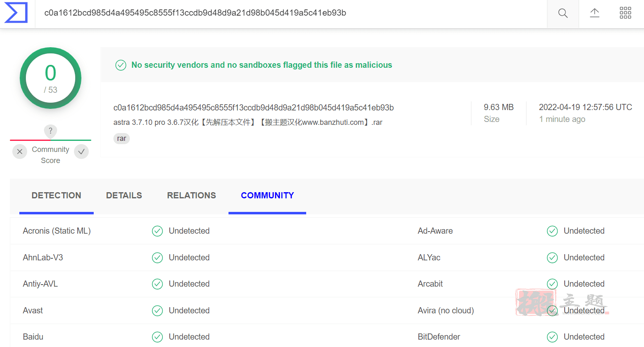Click the AhnLab-V3 undetected check icon
The width and height of the screenshot is (644, 347).
[x=157, y=257]
